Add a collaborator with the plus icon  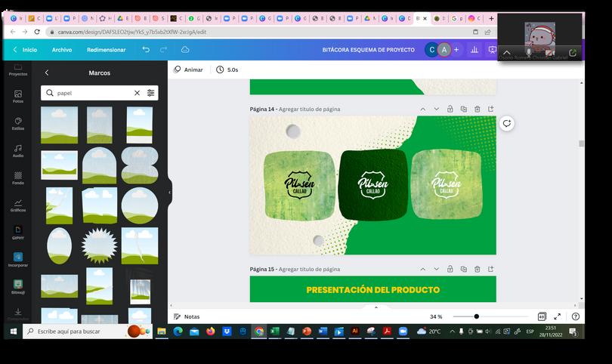(x=456, y=50)
